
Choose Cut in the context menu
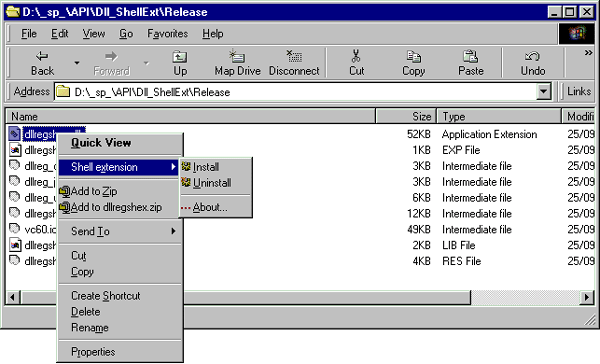pyautogui.click(x=120, y=256)
